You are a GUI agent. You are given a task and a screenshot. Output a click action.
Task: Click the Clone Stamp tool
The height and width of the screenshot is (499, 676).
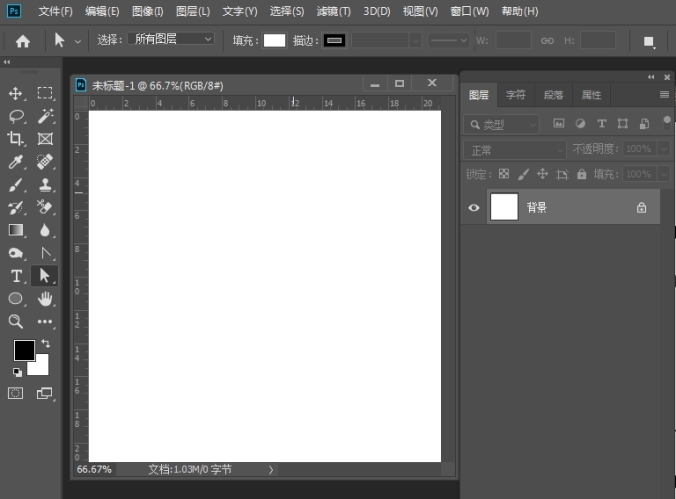[x=45, y=185]
